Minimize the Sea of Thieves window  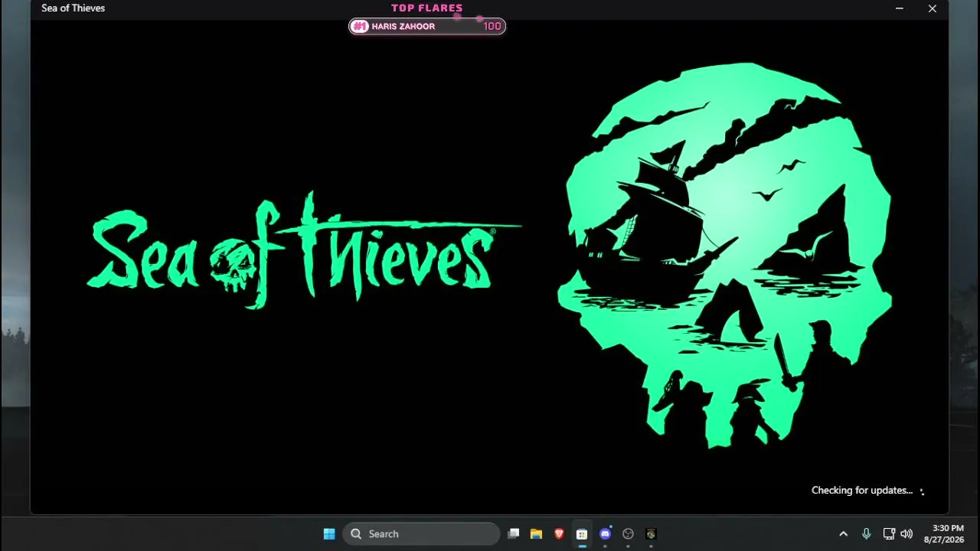pos(900,8)
